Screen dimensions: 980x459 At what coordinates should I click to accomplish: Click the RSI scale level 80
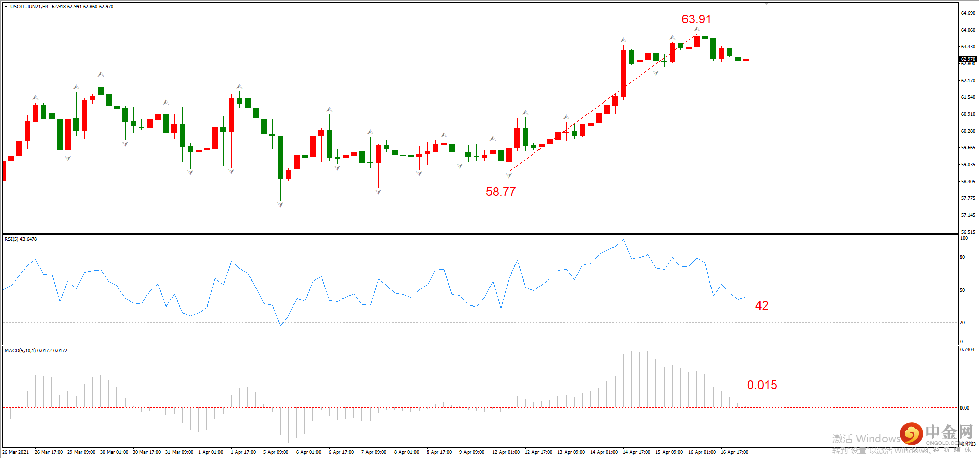963,257
